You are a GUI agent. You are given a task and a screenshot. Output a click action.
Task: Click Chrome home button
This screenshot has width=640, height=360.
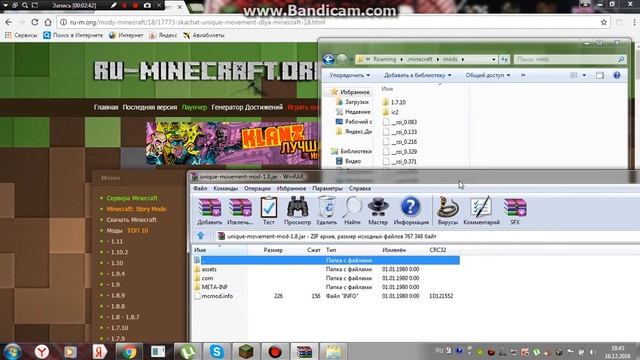(48, 22)
